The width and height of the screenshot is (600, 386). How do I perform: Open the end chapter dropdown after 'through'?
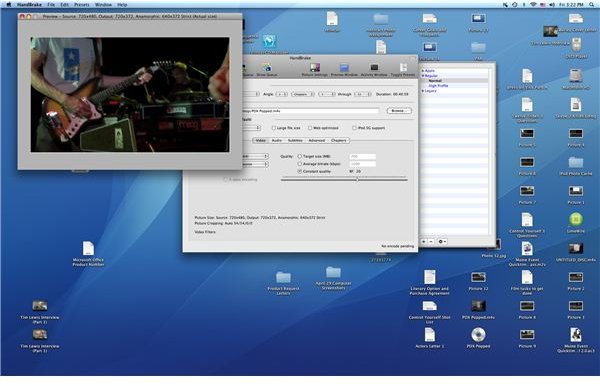[362, 94]
